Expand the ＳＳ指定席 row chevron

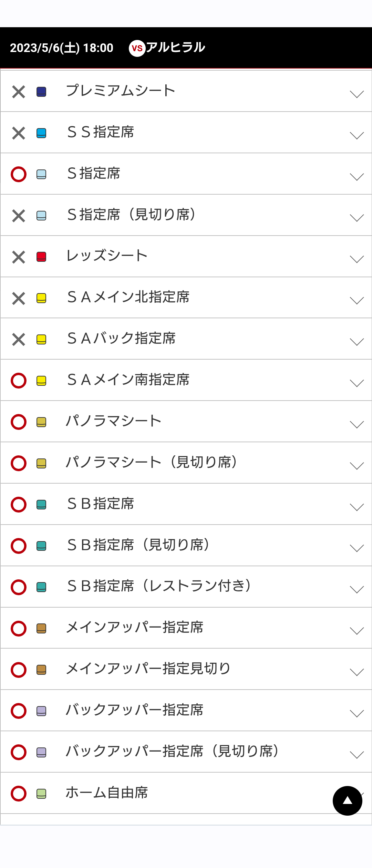[356, 135]
